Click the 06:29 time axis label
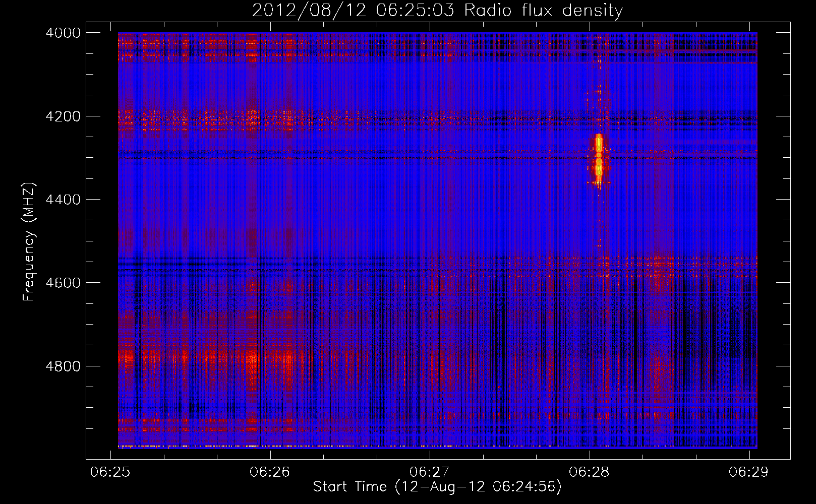This screenshot has height=504, width=816. [749, 472]
